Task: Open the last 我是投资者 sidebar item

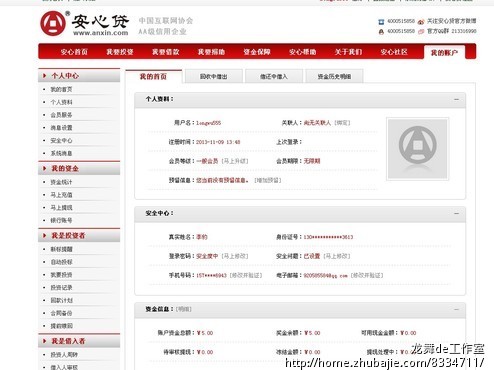Action: point(61,326)
